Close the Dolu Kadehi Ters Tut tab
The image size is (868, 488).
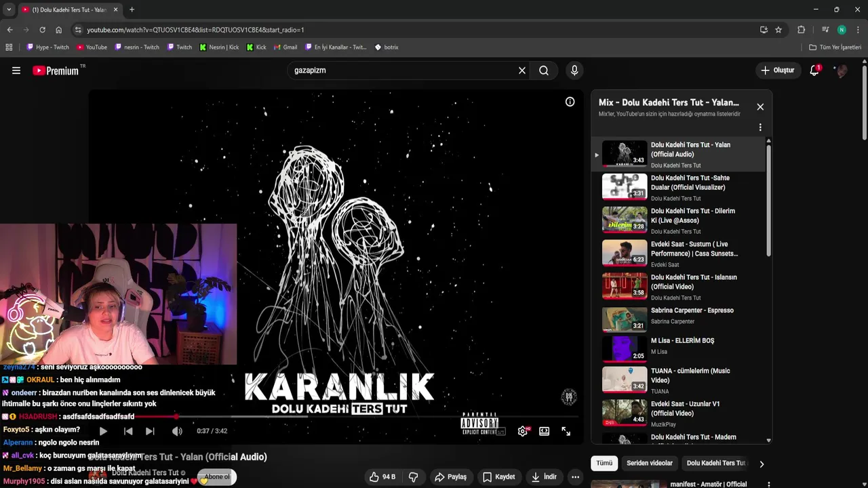coord(115,9)
